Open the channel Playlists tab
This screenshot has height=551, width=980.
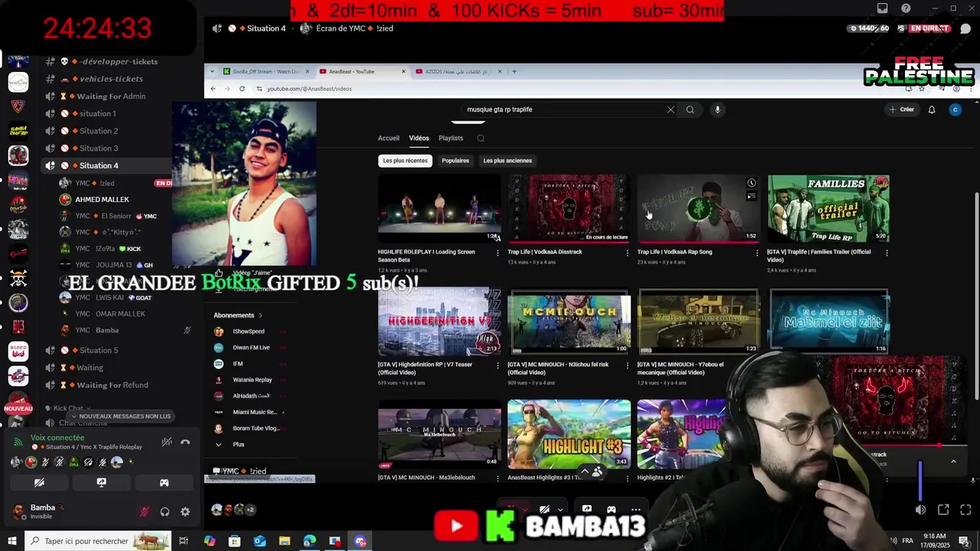tap(451, 139)
